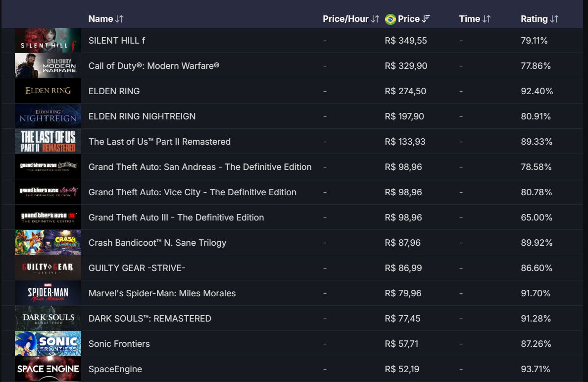The height and width of the screenshot is (382, 588).
Task: Open GTA San Andreas Definitive Edition thumbnail
Action: [48, 166]
